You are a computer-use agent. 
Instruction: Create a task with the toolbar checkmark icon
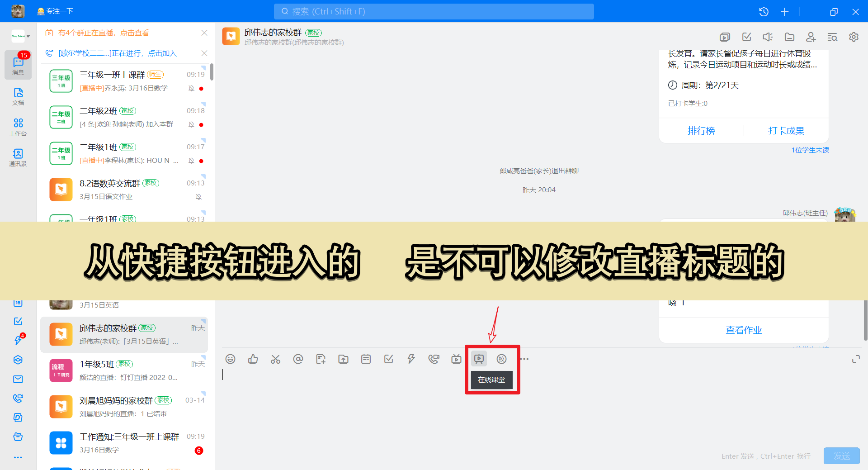point(388,359)
